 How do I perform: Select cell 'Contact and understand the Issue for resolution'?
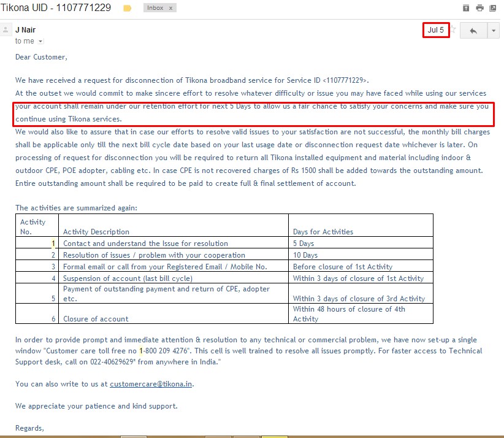pos(174,243)
